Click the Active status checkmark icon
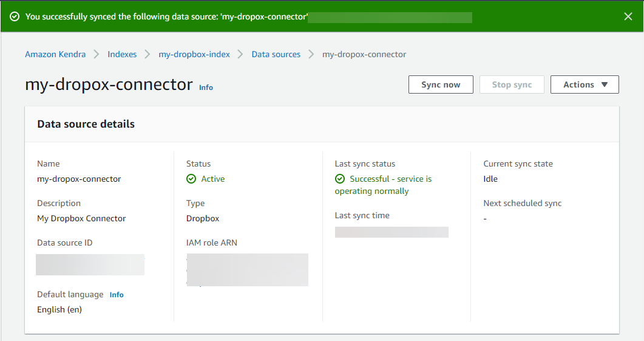Viewport: 644px width, 341px height. coord(191,179)
